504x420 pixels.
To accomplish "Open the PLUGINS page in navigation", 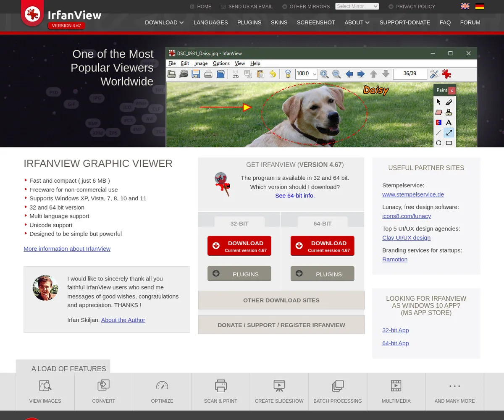I will point(249,23).
